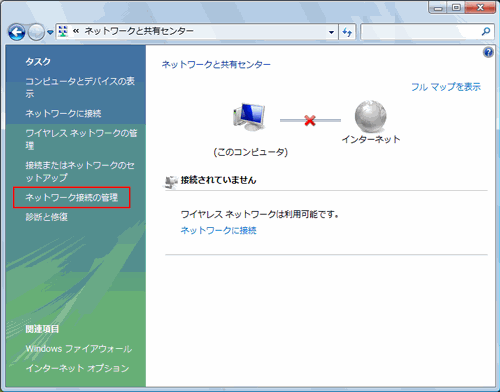Viewport: 500px width, 392px height.
Task: Click the blue Back arrow button
Action: pyautogui.click(x=17, y=32)
